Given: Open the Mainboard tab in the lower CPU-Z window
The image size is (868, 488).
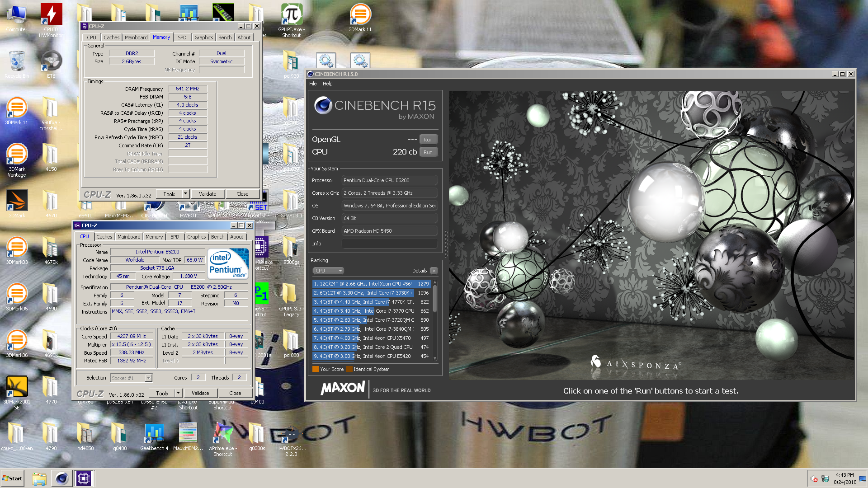Looking at the screenshot, I should click(129, 237).
